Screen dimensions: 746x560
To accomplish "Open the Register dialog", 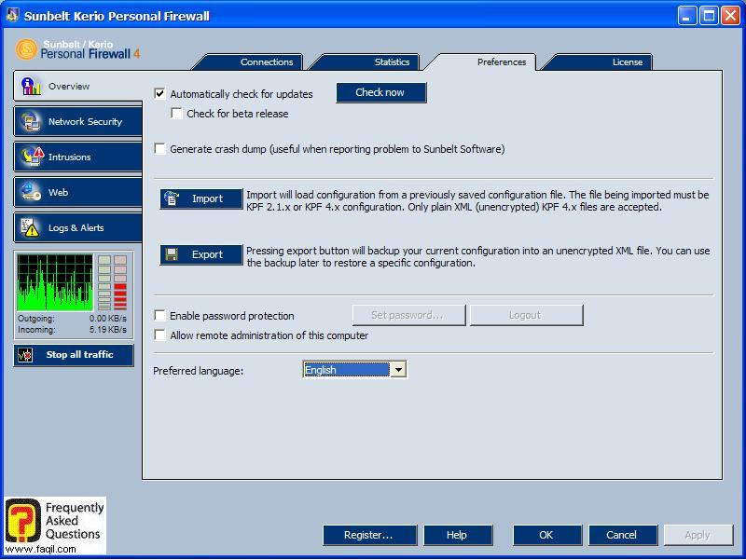I will coord(368,535).
